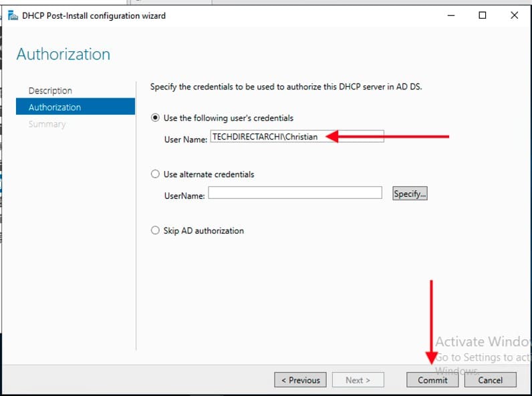Viewport: 532px width, 396px height.
Task: Select 'Use the following user's credentials' option
Action: [x=156, y=118]
